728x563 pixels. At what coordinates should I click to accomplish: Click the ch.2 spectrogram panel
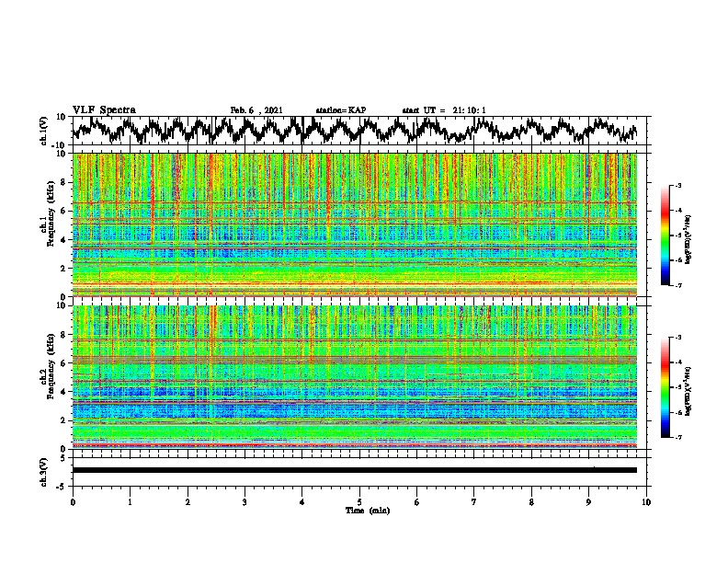coord(354,377)
